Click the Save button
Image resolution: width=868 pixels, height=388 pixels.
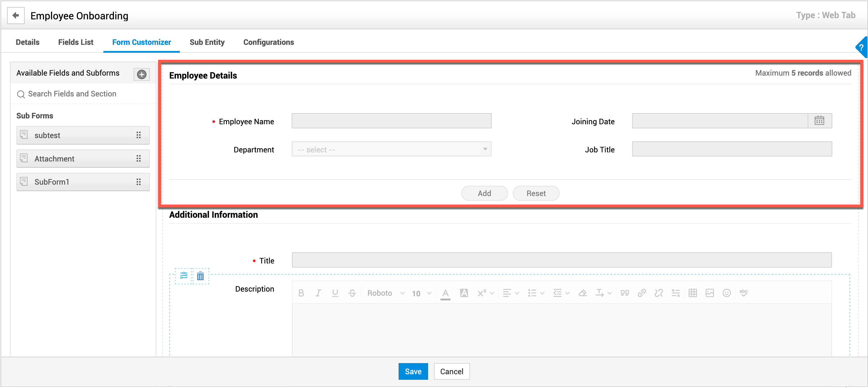point(413,371)
